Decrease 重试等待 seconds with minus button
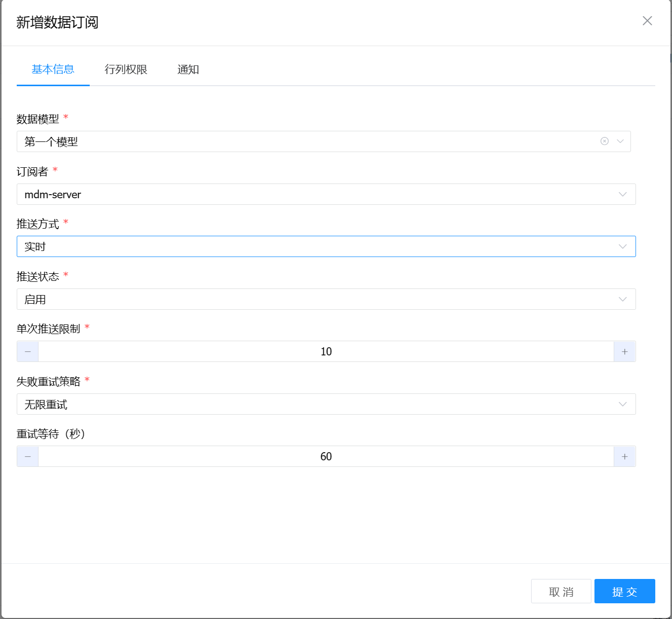Viewport: 672px width, 619px height. point(28,456)
